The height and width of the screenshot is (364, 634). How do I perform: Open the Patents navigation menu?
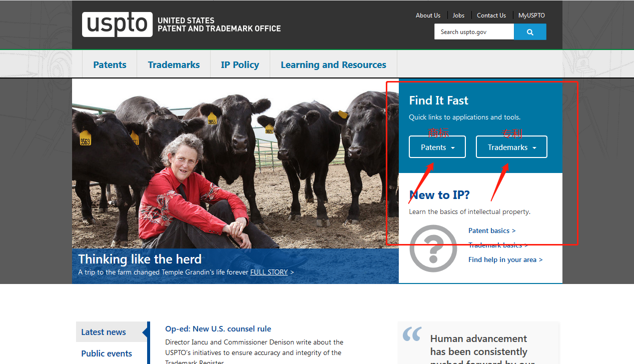[110, 64]
